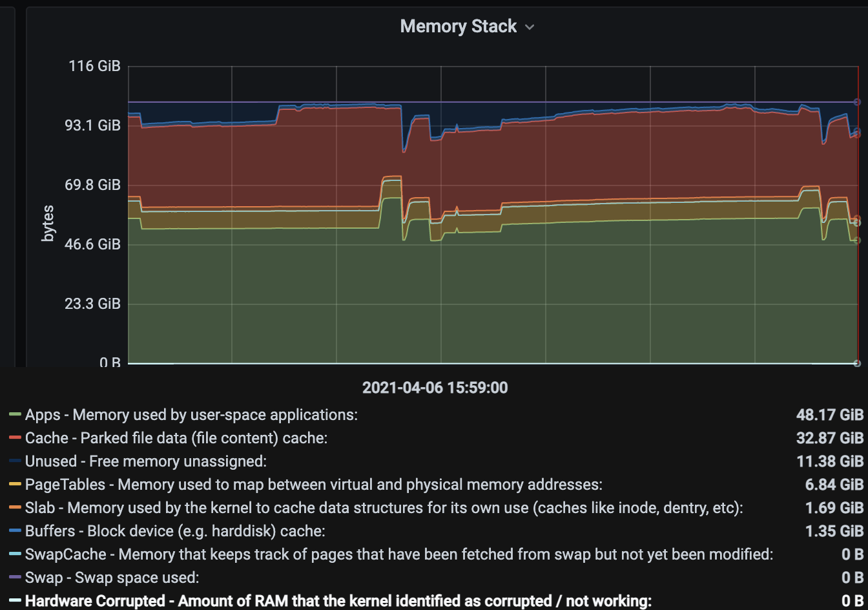Click the Slab value 1.69 GiB
868x610 pixels.
tap(834, 508)
